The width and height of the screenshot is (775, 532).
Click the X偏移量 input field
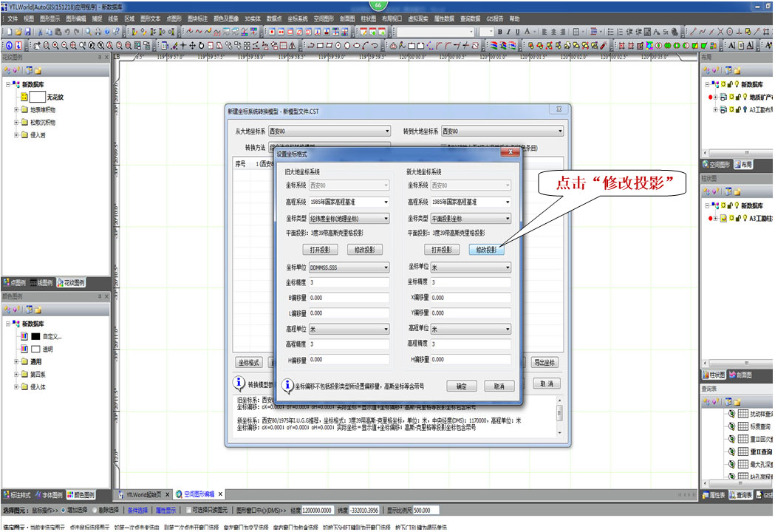pos(470,298)
